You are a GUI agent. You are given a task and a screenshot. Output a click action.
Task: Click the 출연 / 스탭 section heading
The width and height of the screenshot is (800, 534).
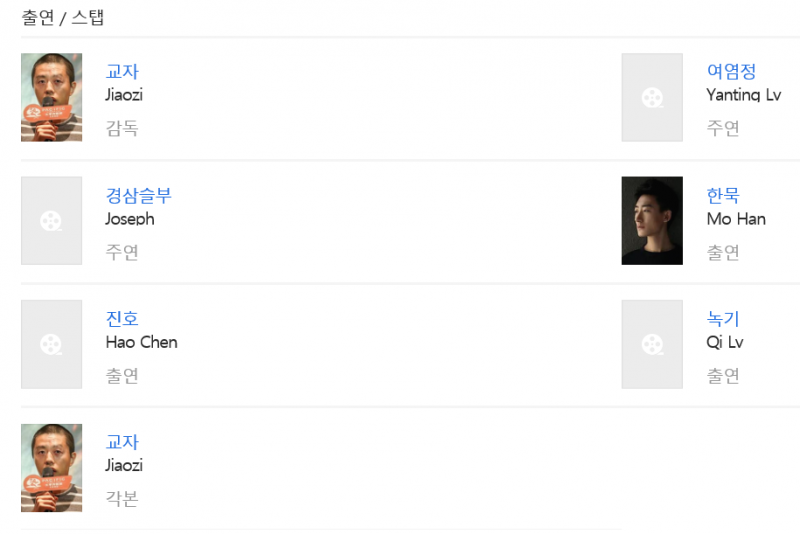point(62,17)
